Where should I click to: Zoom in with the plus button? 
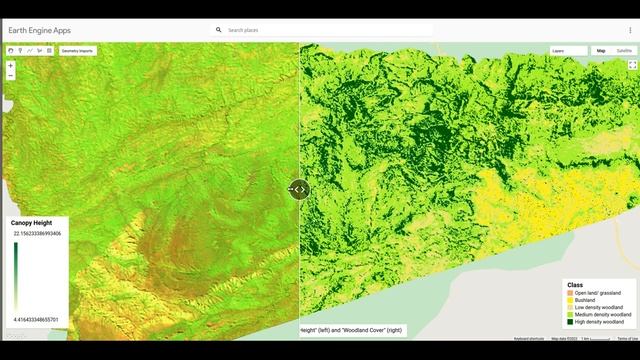pyautogui.click(x=11, y=66)
